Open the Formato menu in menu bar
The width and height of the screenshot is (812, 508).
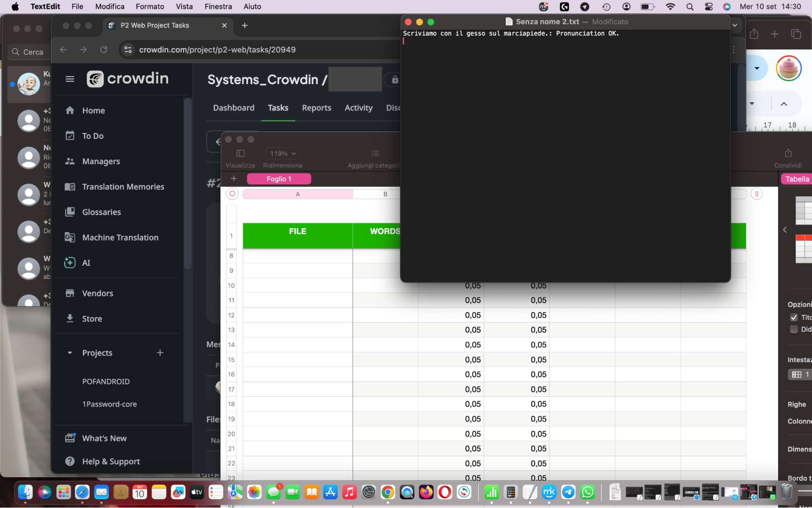coord(149,7)
